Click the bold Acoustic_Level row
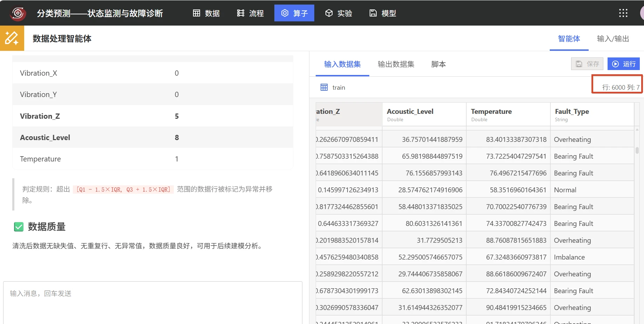 [153, 137]
